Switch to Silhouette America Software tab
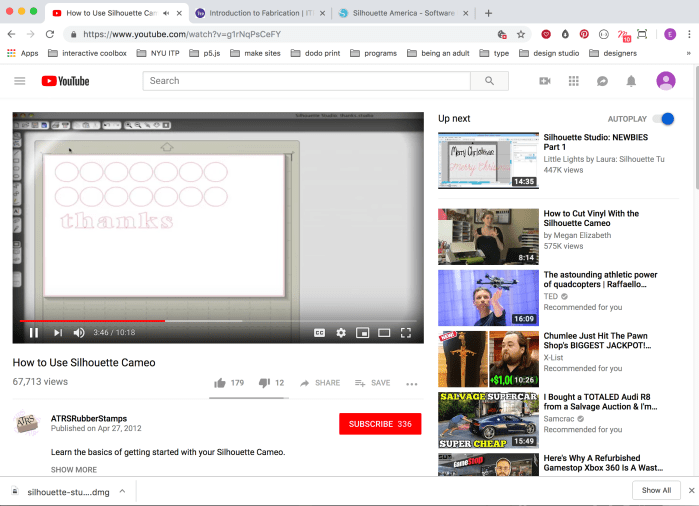699x506 pixels. click(403, 13)
